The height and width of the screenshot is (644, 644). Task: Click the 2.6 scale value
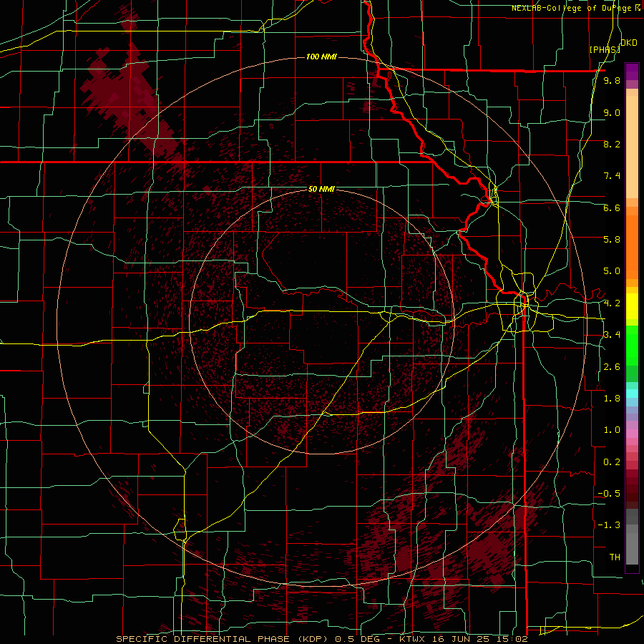click(612, 367)
